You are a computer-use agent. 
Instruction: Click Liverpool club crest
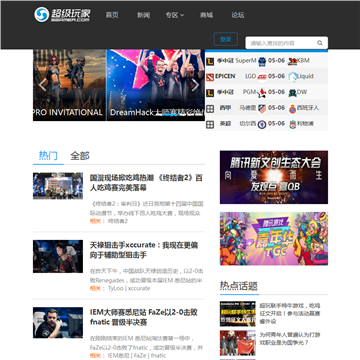(293, 124)
